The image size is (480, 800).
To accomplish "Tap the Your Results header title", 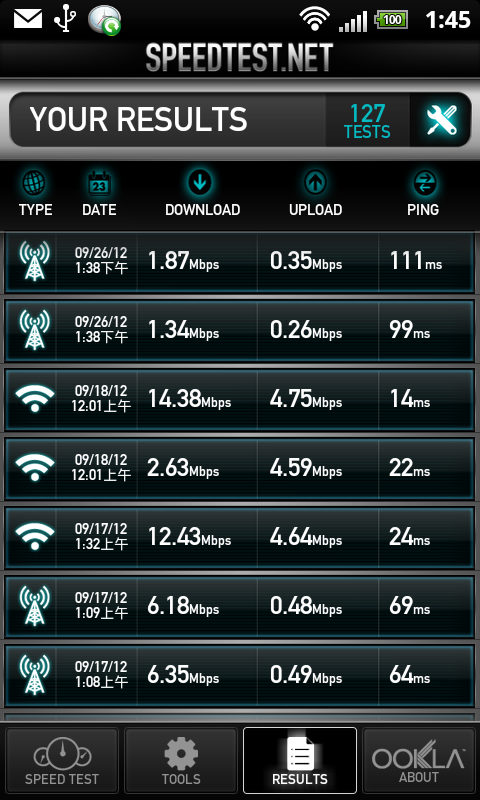I will coord(138,120).
